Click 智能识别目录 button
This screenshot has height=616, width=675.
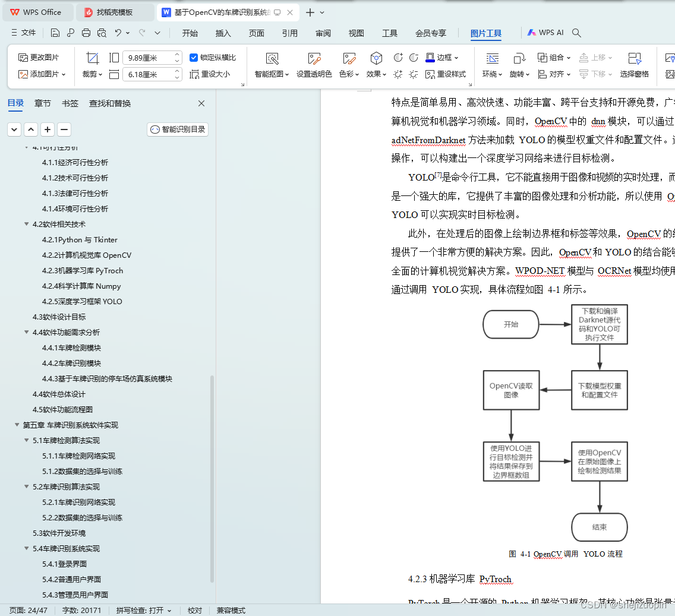point(177,129)
